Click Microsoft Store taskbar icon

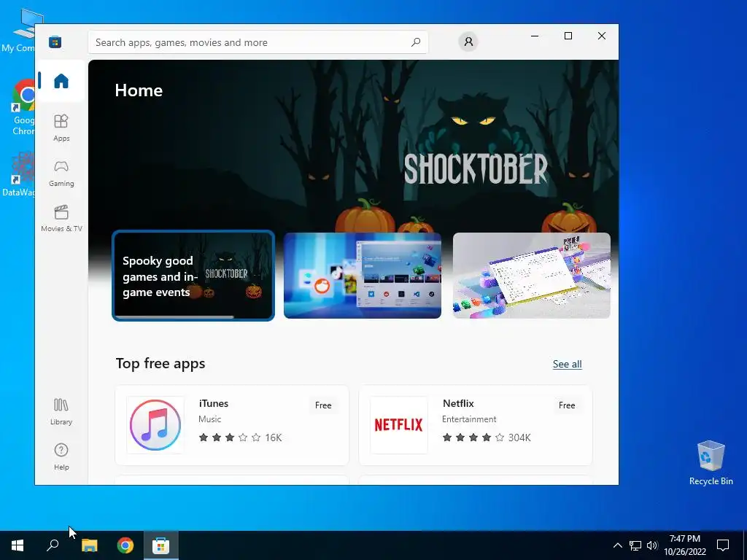point(161,545)
